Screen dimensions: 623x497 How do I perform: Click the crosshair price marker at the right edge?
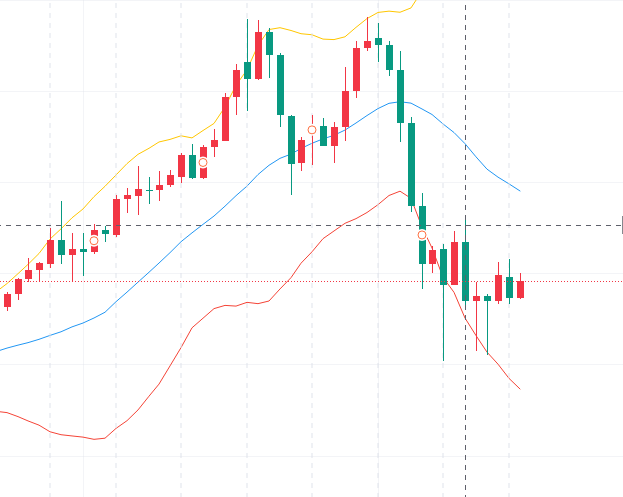pos(621,225)
